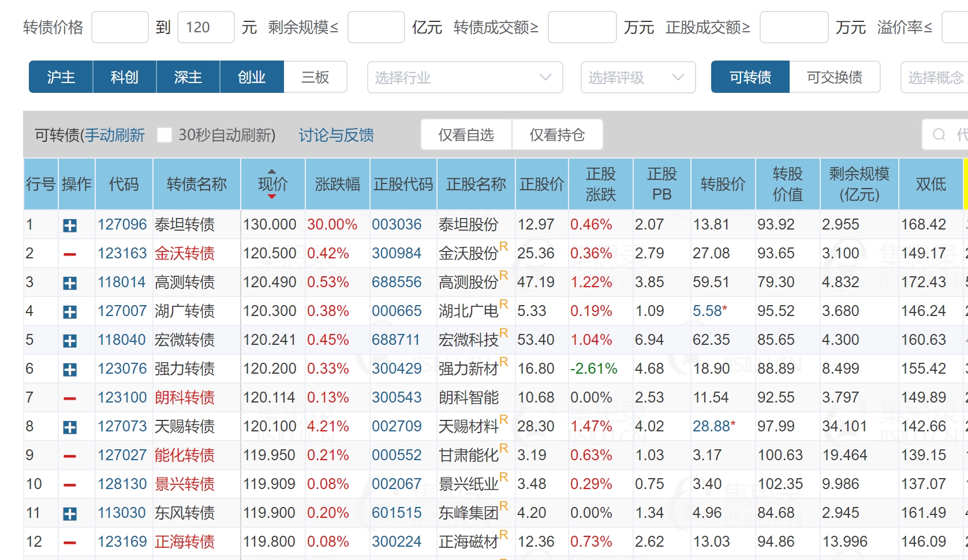Expand the 选择评级 dropdown
Viewport: 968px width, 560px height.
coord(637,77)
